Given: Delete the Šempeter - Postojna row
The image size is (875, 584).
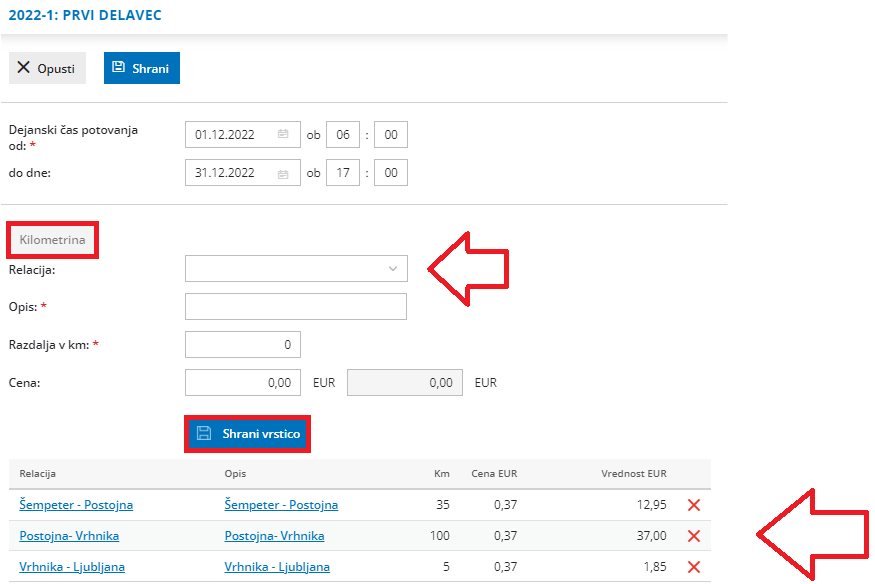Looking at the screenshot, I should coord(694,505).
